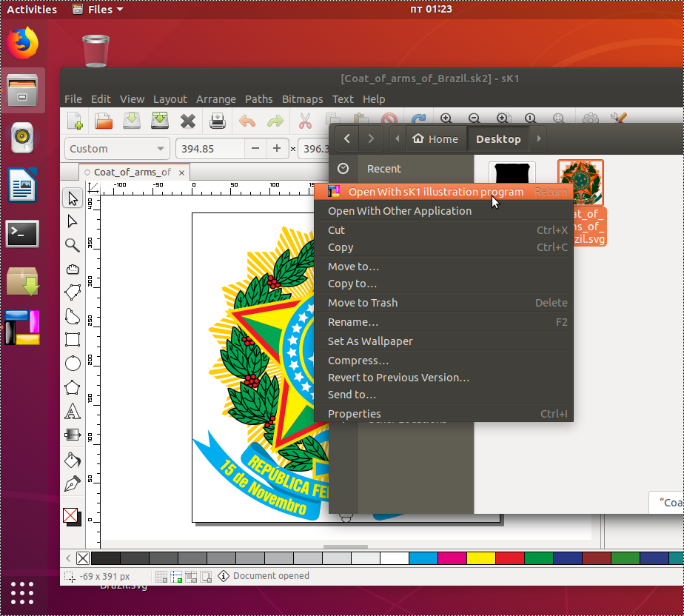Click the Zoom Out magnifier icon
Image resolution: width=684 pixels, height=616 pixels.
click(x=475, y=118)
